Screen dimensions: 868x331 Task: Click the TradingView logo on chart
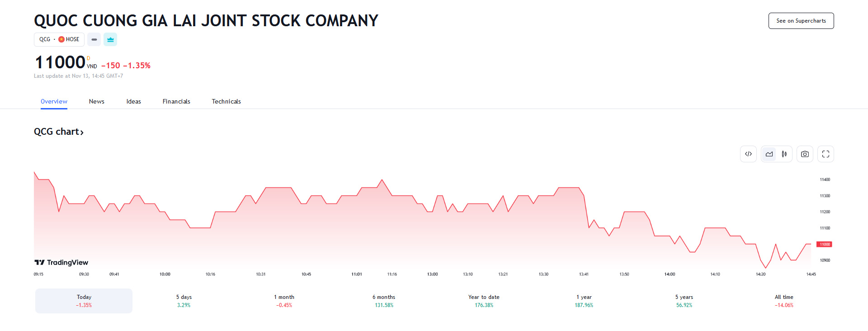[61, 262]
